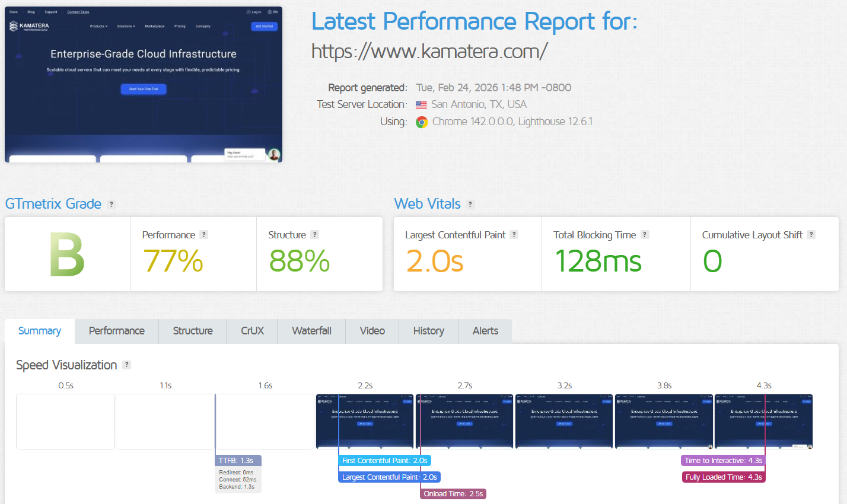Click the Web Vitals heading
The image size is (847, 504).
click(x=428, y=204)
